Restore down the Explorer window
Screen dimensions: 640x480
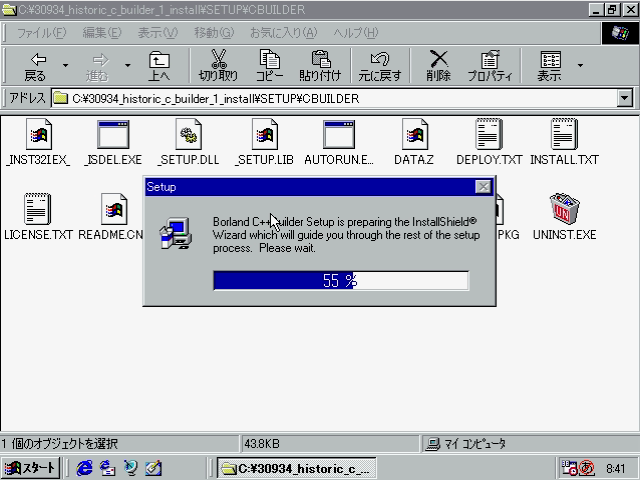[612, 10]
